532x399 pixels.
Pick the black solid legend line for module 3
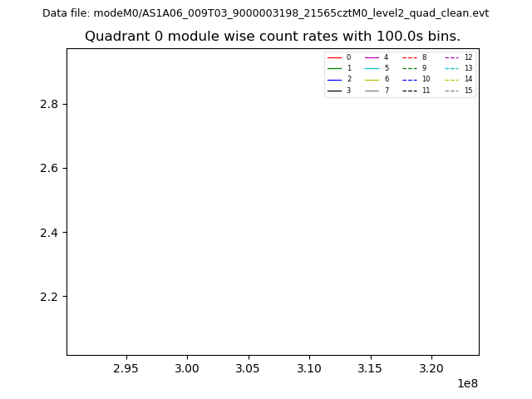[334, 91]
